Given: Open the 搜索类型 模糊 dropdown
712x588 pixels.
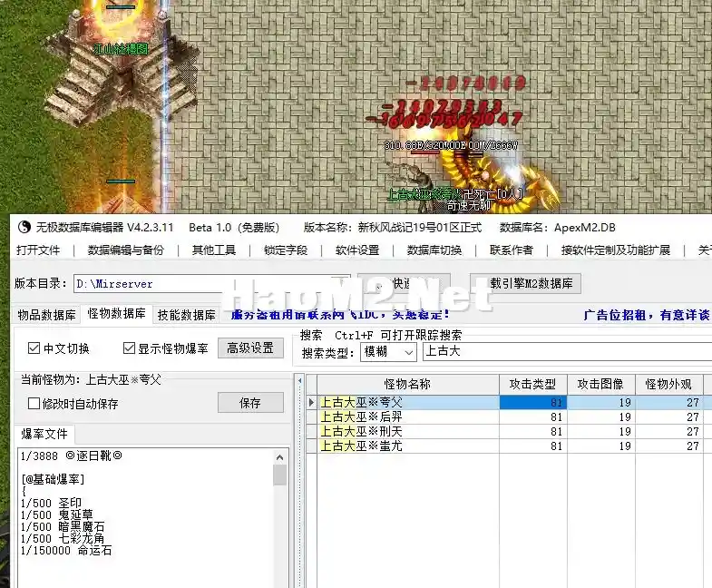Looking at the screenshot, I should click(389, 352).
